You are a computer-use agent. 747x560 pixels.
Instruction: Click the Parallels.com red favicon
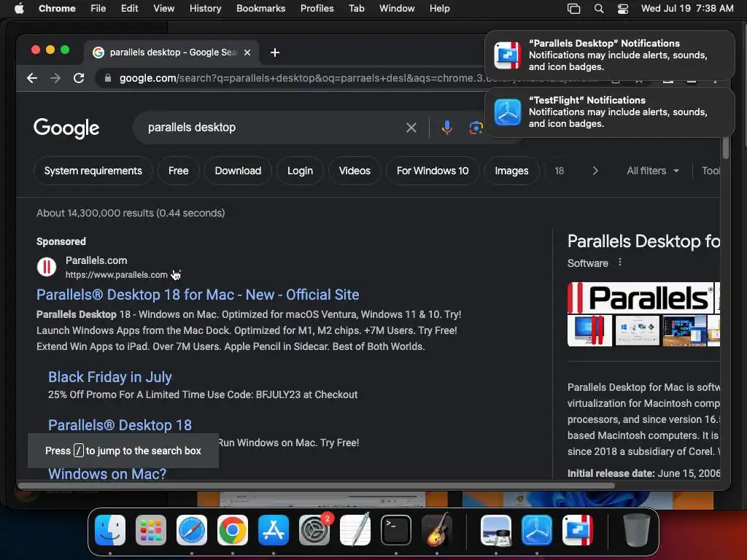tap(47, 267)
